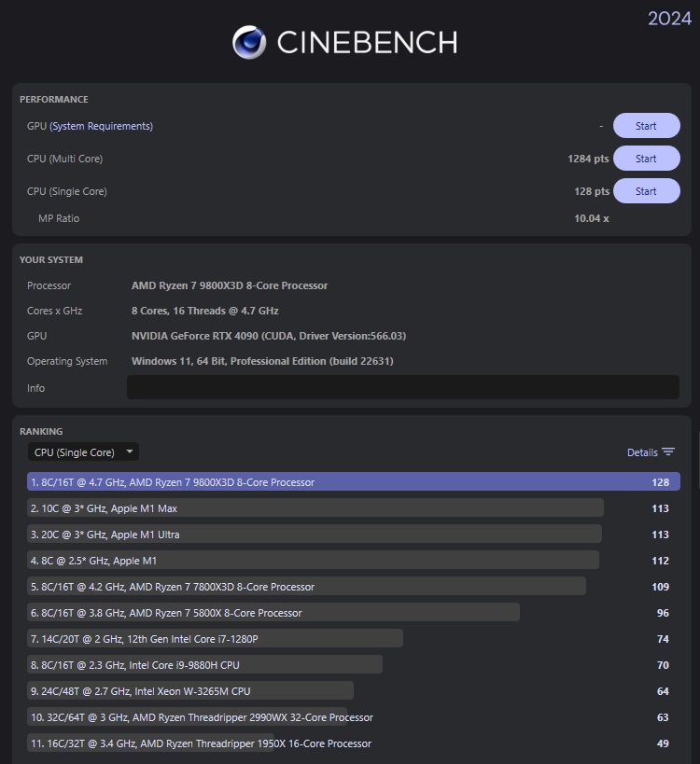Click the Cinebench logo icon
This screenshot has width=700, height=764.
pyautogui.click(x=249, y=42)
